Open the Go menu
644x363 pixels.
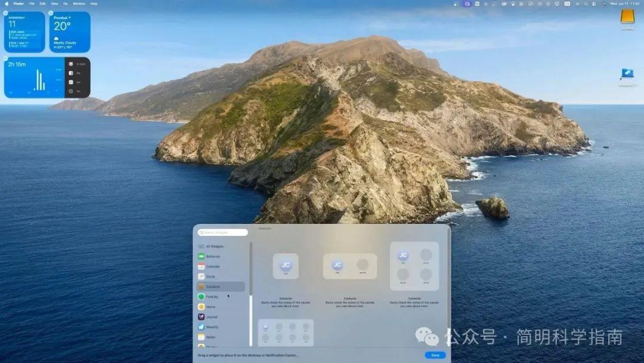[66, 3]
